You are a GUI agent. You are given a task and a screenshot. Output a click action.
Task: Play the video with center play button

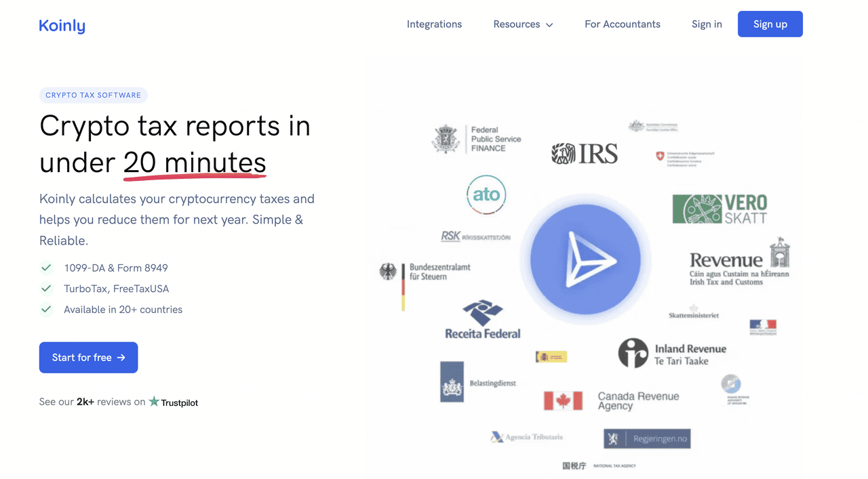(x=585, y=260)
